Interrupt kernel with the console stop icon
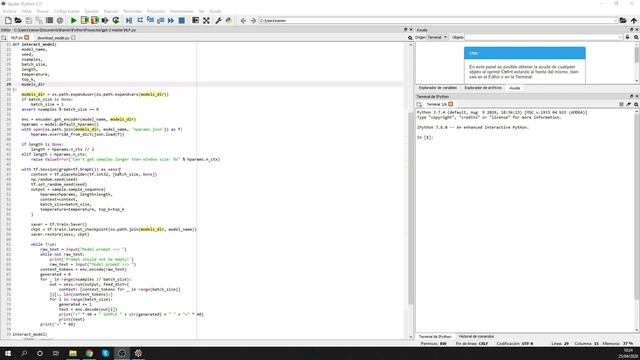This screenshot has height=360, width=640. pos(621,104)
